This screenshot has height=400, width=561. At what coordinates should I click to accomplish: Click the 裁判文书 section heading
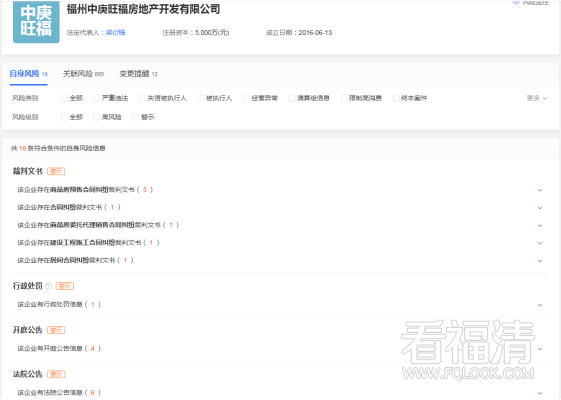pyautogui.click(x=28, y=171)
